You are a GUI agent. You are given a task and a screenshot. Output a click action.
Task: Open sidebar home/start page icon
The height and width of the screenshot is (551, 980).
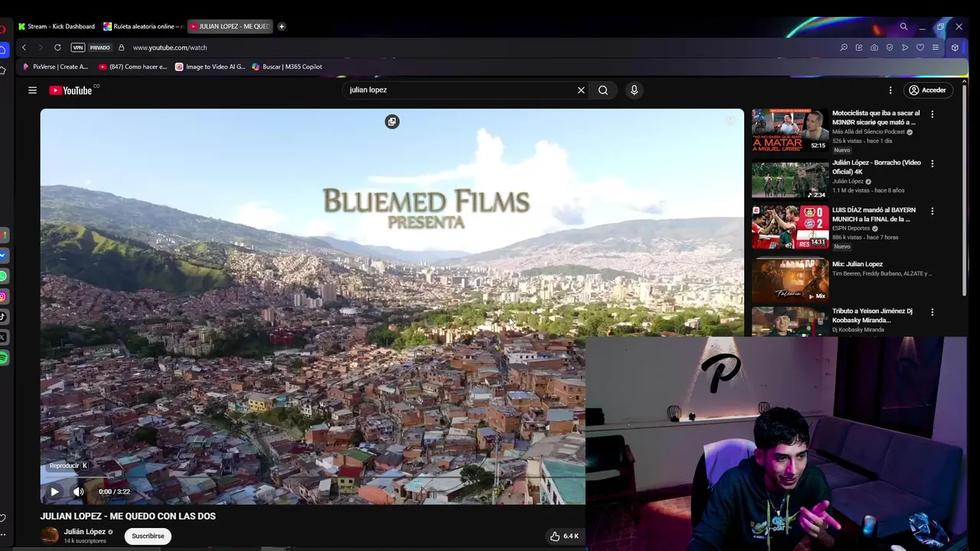(4, 50)
